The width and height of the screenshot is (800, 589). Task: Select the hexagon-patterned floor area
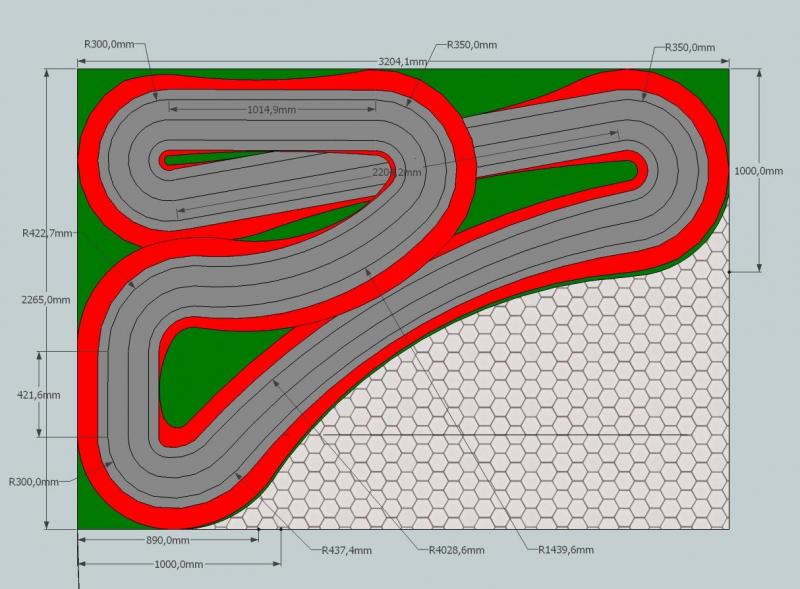click(560, 420)
